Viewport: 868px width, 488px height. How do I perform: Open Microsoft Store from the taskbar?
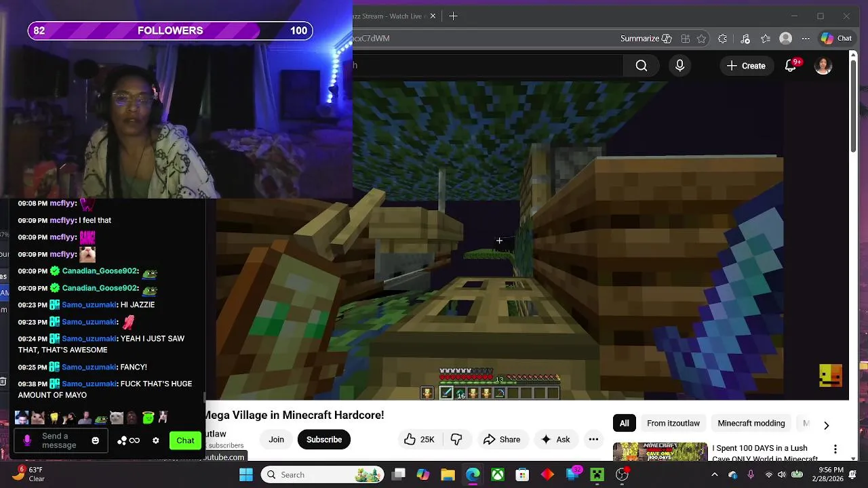point(522,474)
